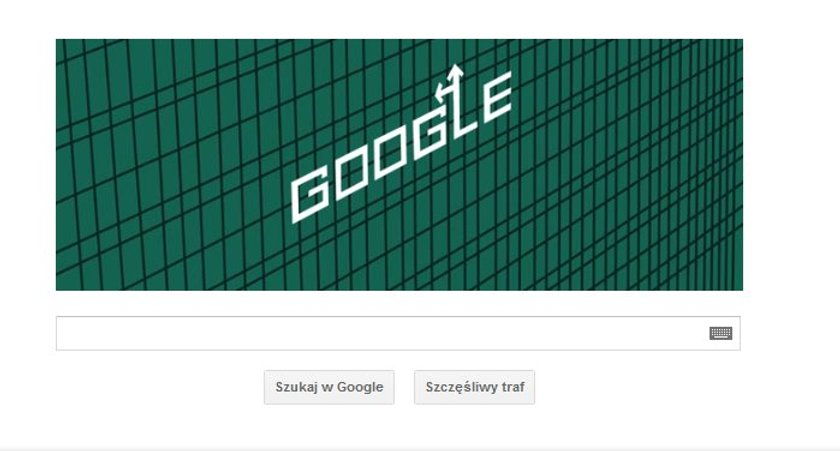Click the upward arrow atop the doodle's L
The image size is (840, 451).
click(456, 72)
